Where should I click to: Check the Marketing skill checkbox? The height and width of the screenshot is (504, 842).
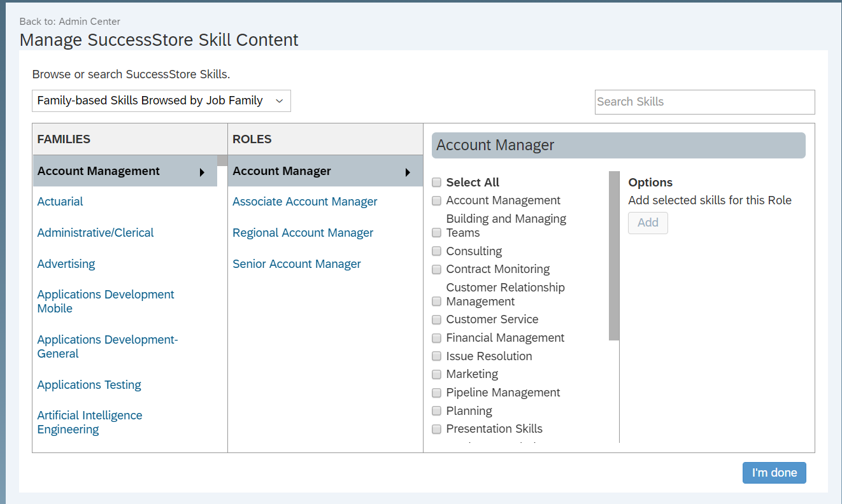point(436,374)
